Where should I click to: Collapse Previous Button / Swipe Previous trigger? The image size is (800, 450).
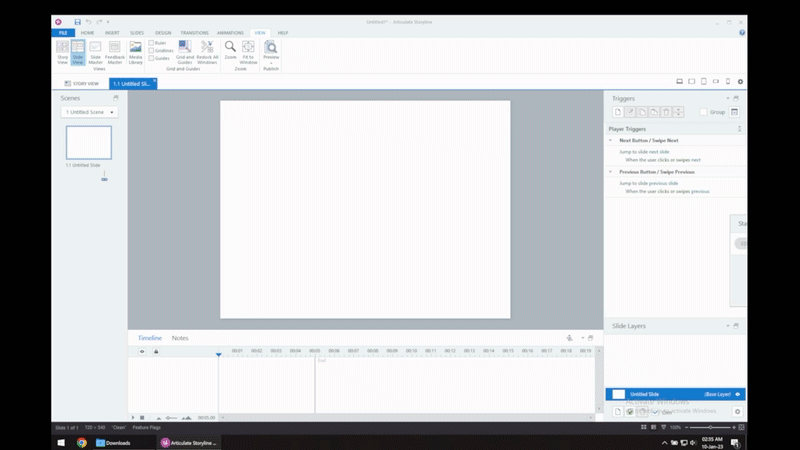coord(611,172)
